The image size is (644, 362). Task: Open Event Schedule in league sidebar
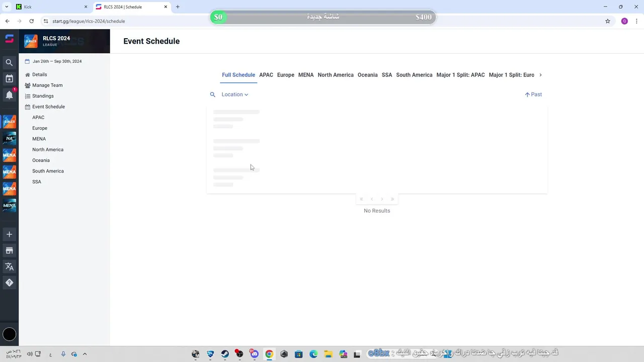[48, 107]
